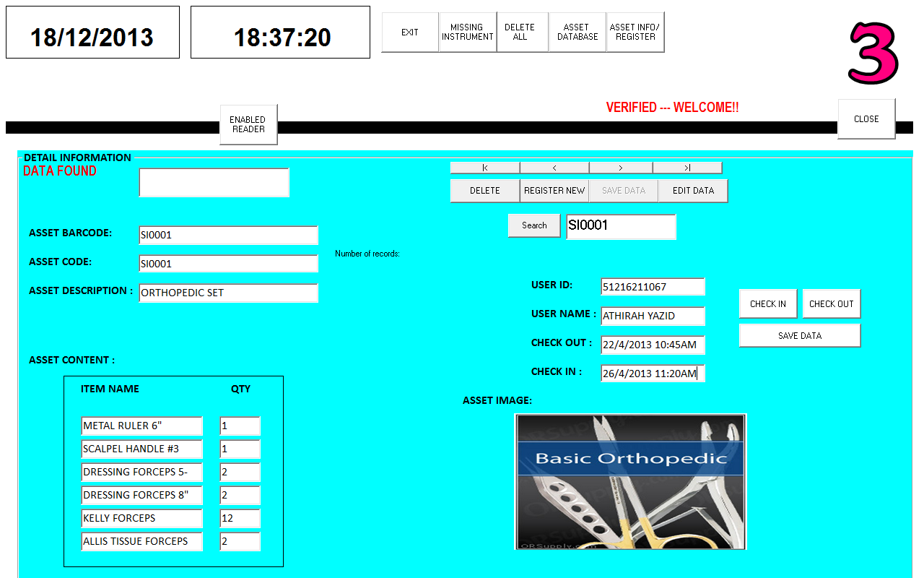Open the MISSING INSTRUMENT screen

(467, 32)
